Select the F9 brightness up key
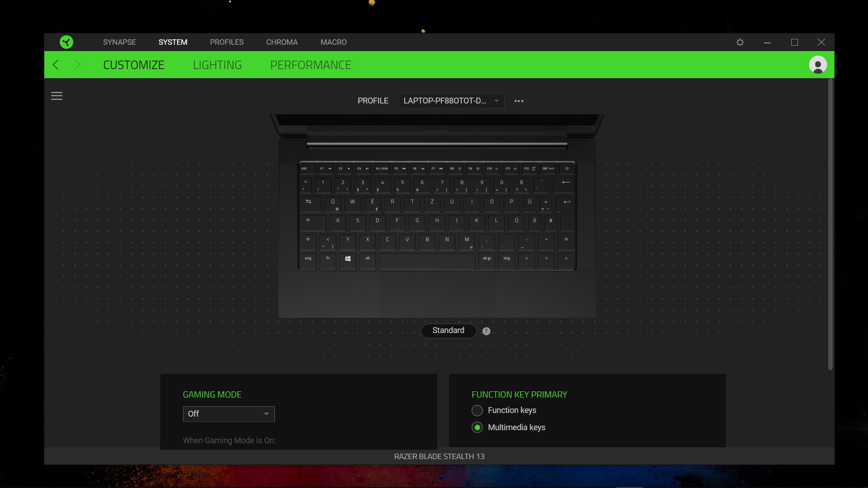Image resolution: width=868 pixels, height=488 pixels. coord(474,169)
